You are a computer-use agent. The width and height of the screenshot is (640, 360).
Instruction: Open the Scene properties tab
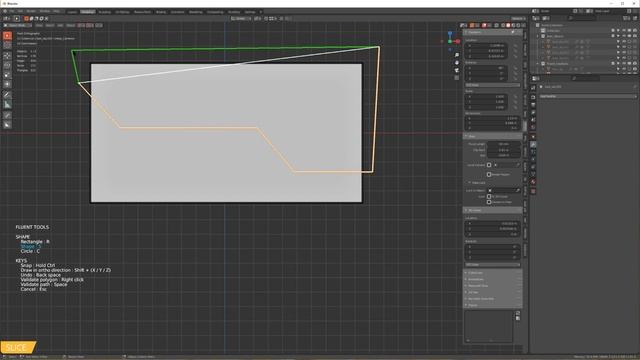pos(533,120)
